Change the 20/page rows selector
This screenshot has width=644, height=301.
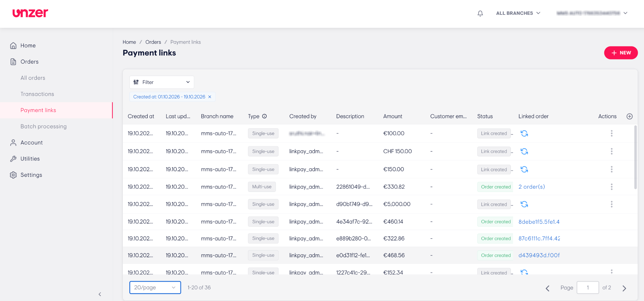click(155, 287)
